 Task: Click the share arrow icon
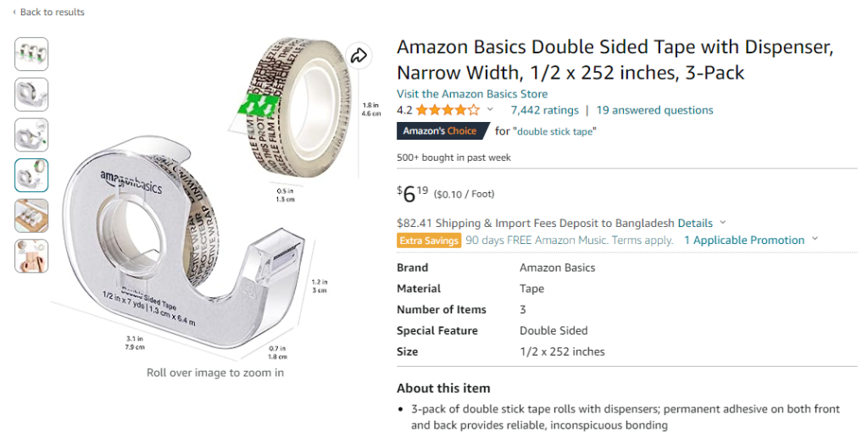tap(359, 56)
